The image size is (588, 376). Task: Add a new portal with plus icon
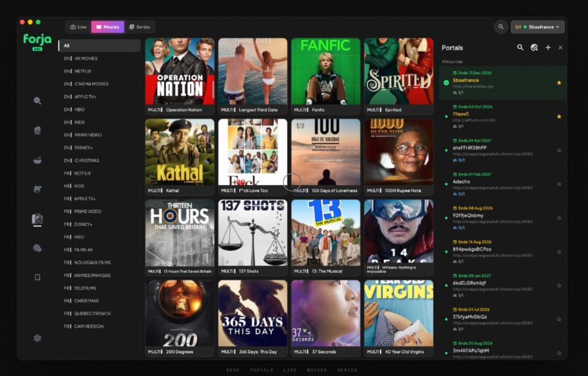[548, 47]
